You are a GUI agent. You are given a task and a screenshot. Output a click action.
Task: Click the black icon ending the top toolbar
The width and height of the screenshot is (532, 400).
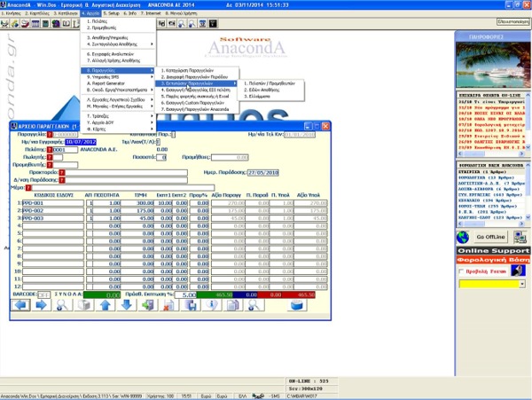tap(213, 24)
